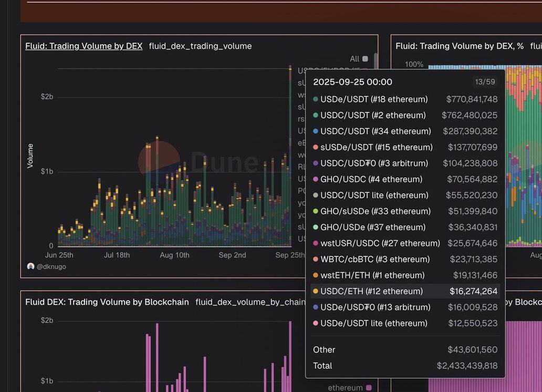The image size is (542, 392).
Task: Select the "wstUSR/USDC (#27 ethereum)" tooltip row label
Action: [x=380, y=243]
